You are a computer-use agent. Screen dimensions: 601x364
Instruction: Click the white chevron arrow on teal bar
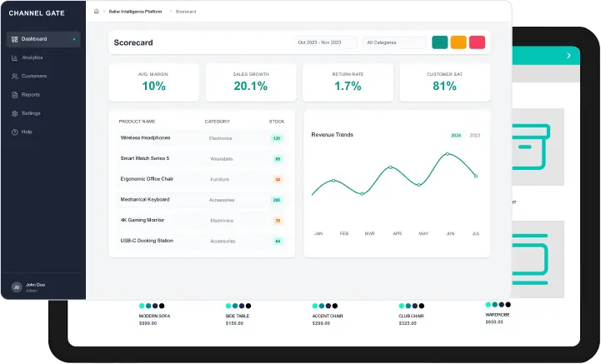tap(568, 56)
